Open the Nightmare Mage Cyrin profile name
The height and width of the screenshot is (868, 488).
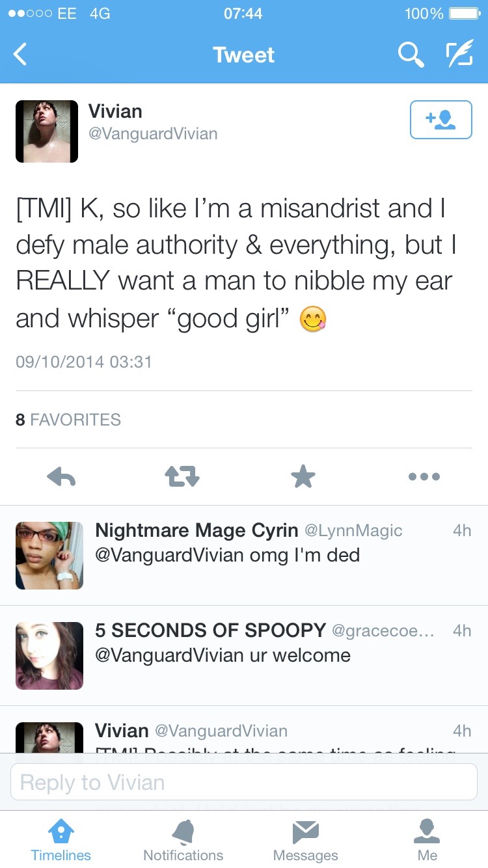pyautogui.click(x=197, y=530)
